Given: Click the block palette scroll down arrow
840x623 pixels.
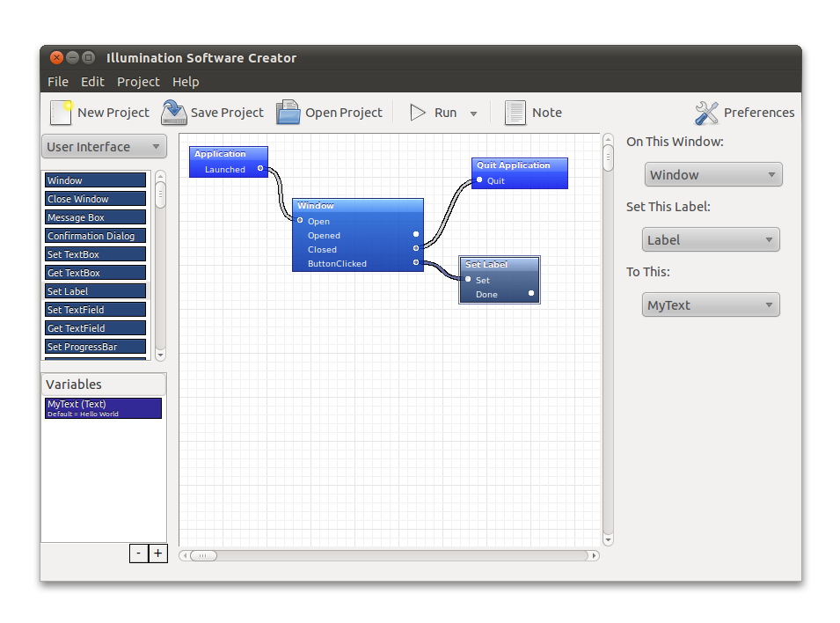Looking at the screenshot, I should pos(160,355).
